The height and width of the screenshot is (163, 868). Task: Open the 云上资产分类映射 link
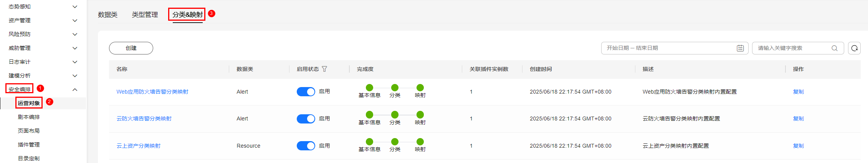[139, 146]
